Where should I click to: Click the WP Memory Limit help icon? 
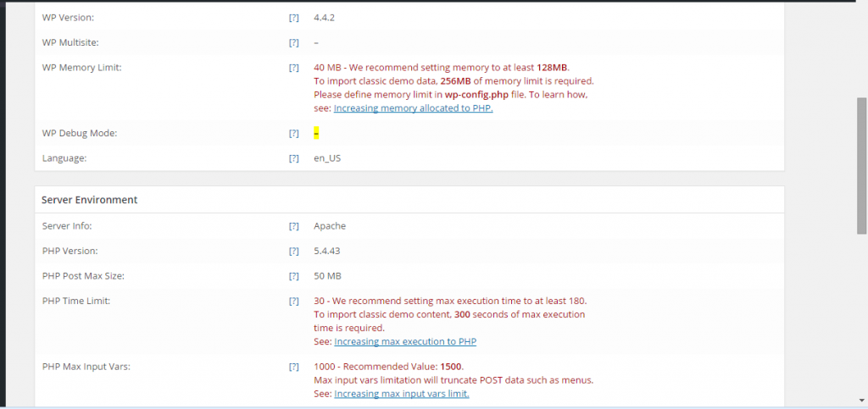click(293, 68)
